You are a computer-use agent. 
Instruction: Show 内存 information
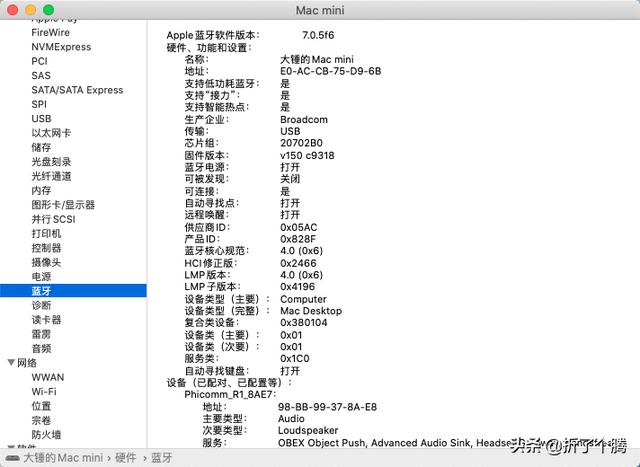coord(41,190)
